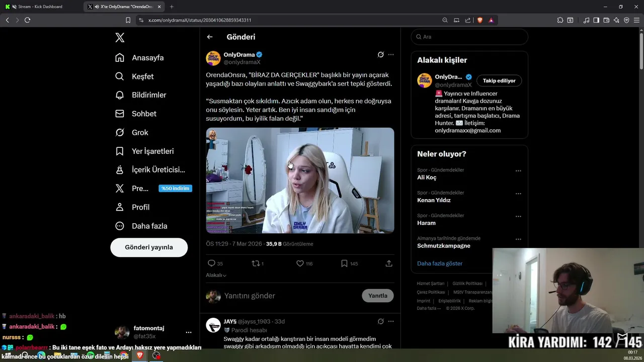Click the share icon under the post
644x362 pixels.
(389, 263)
